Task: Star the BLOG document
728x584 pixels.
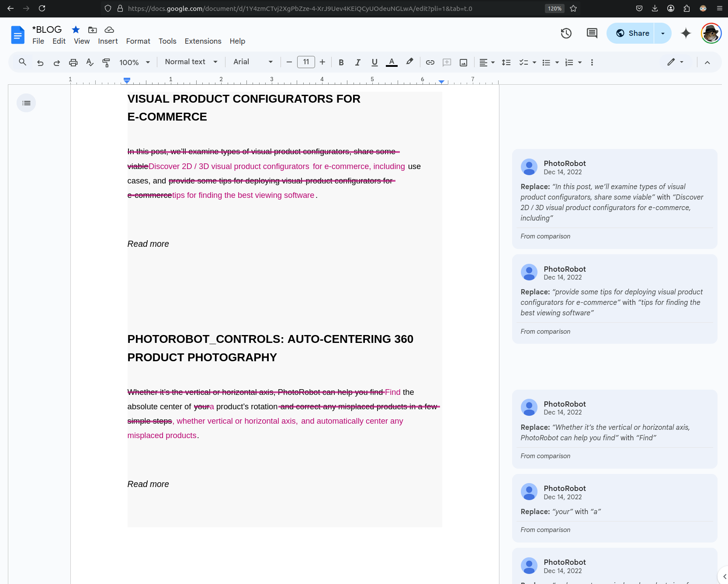Action: pyautogui.click(x=76, y=30)
